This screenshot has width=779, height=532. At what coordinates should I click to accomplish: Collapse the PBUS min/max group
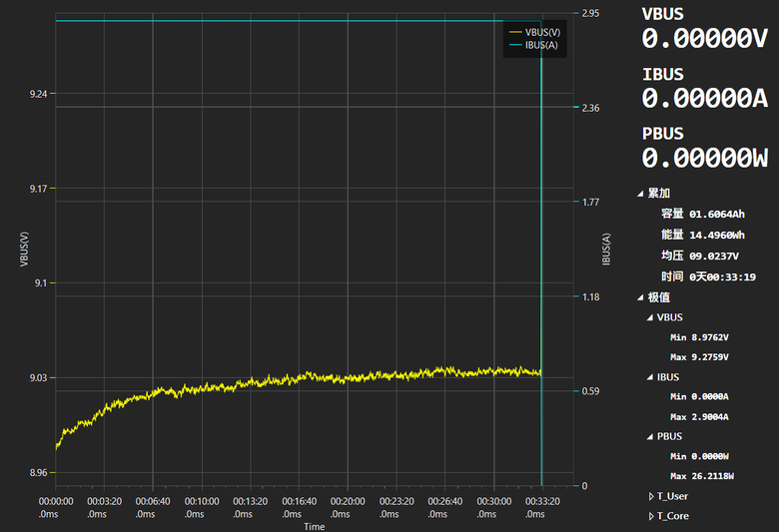[x=650, y=437]
